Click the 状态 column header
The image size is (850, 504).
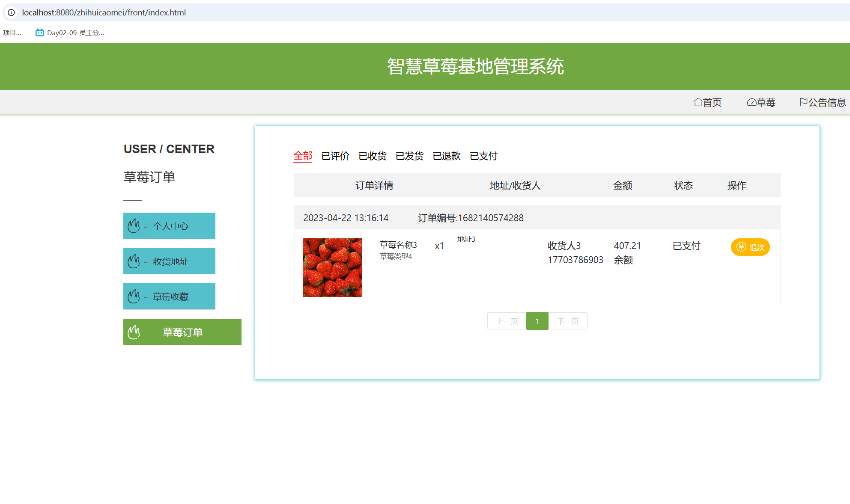pos(683,185)
